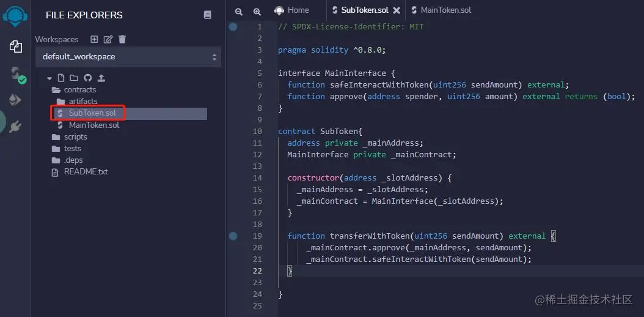Click the function safeInteractWithToken declaration in the interface

(x=428, y=85)
